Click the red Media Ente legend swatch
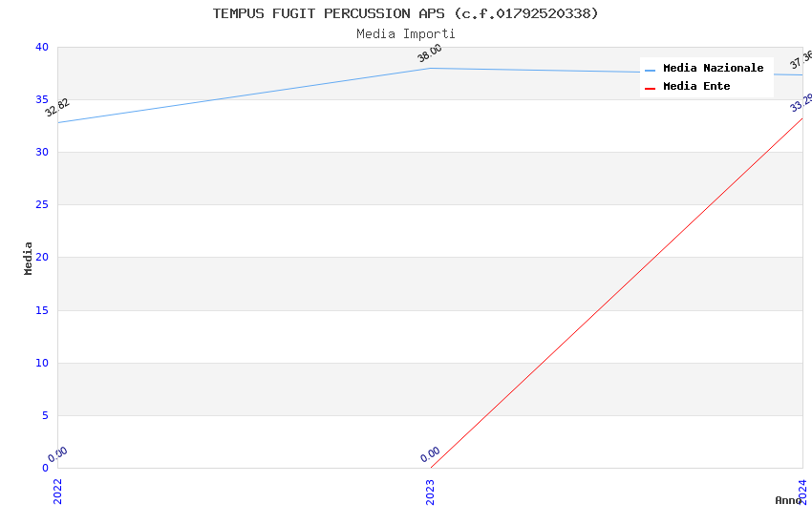The width and height of the screenshot is (812, 525). pos(651,87)
